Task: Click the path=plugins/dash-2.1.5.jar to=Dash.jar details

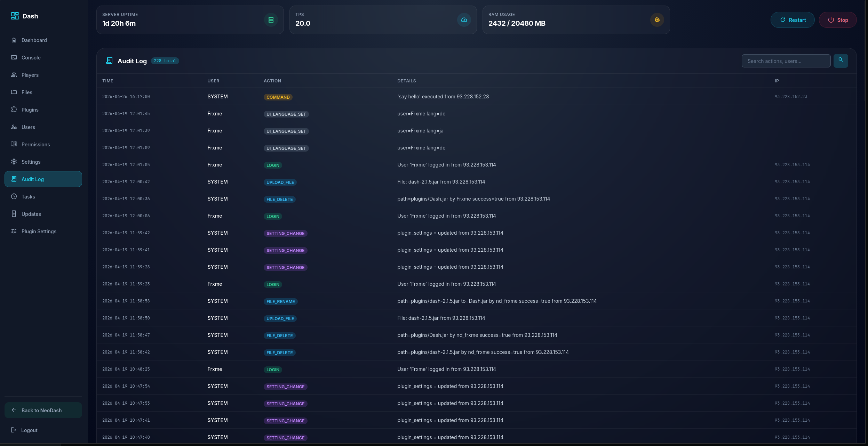Action: pyautogui.click(x=497, y=301)
